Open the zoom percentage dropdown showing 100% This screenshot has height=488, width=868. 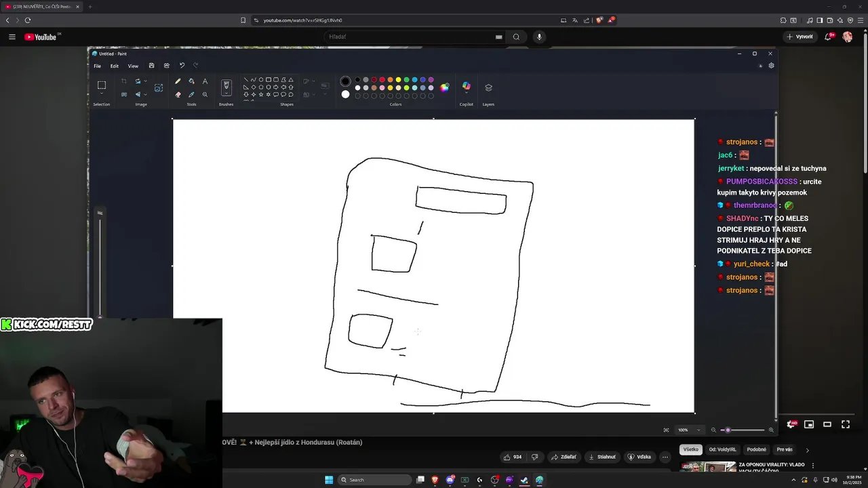point(698,430)
